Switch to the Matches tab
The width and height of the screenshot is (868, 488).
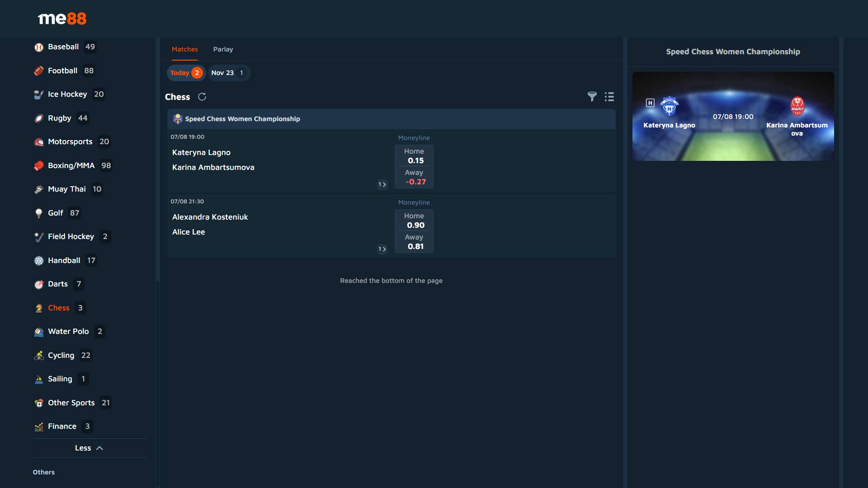point(184,49)
